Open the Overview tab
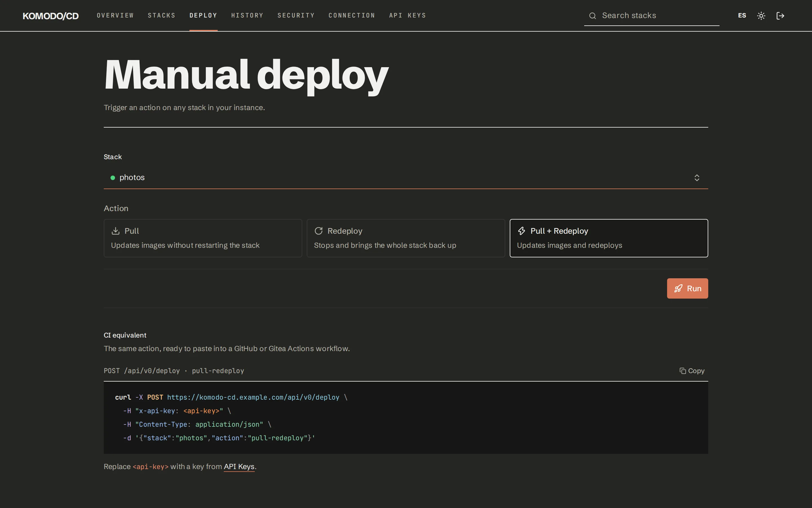The image size is (812, 508). click(115, 16)
